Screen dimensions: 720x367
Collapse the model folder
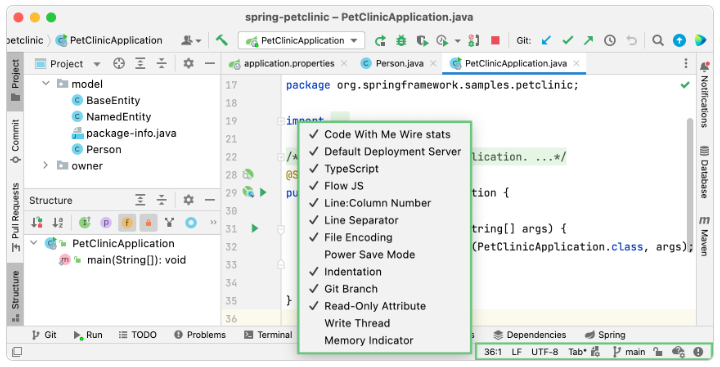45,84
